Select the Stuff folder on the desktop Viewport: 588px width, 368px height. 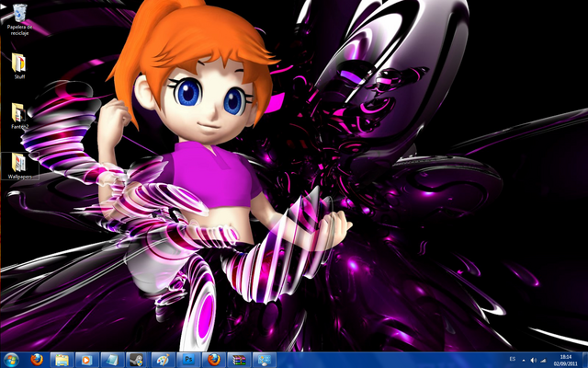(19, 66)
